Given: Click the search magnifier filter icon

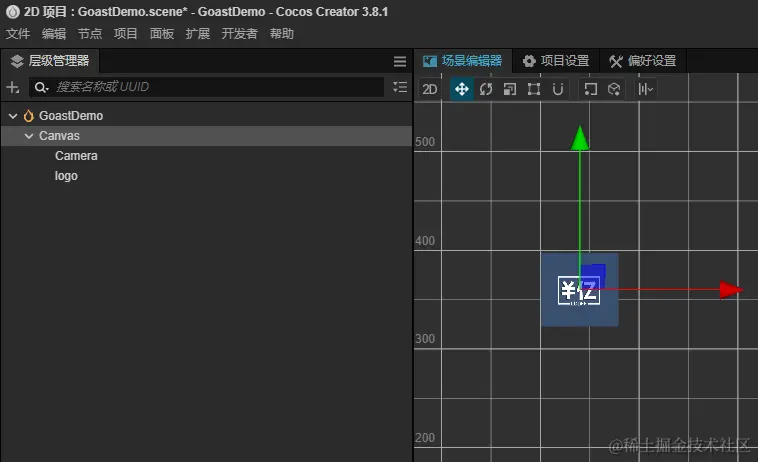Looking at the screenshot, I should coord(41,87).
